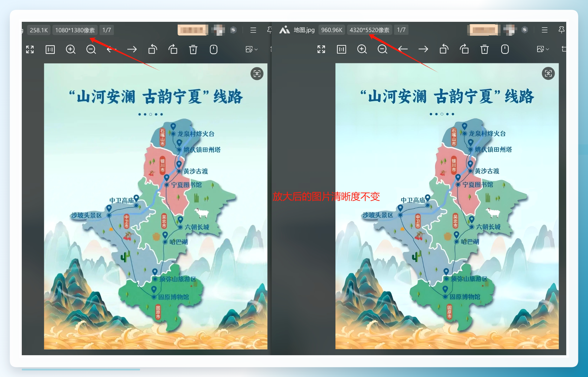The image size is (588, 377).
Task: Click 1:1 actual size icon in 地图.jpg viewer
Action: [341, 49]
